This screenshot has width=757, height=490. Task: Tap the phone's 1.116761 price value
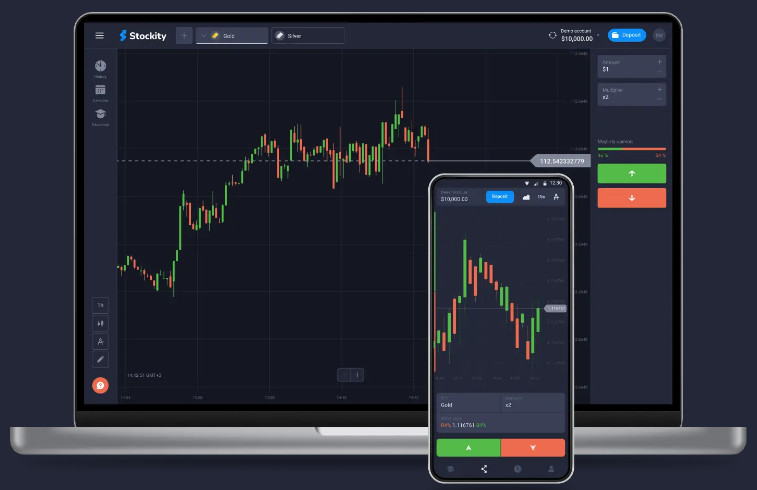[463, 425]
